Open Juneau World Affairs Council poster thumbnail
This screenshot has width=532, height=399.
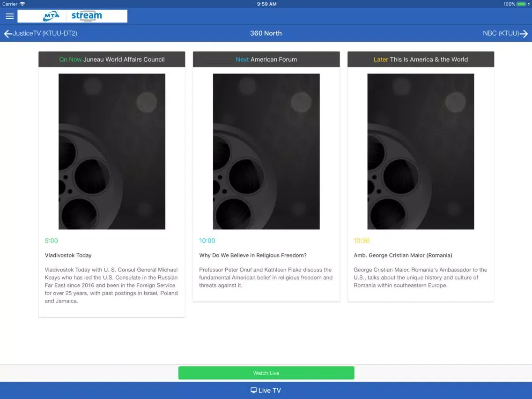[112, 151]
